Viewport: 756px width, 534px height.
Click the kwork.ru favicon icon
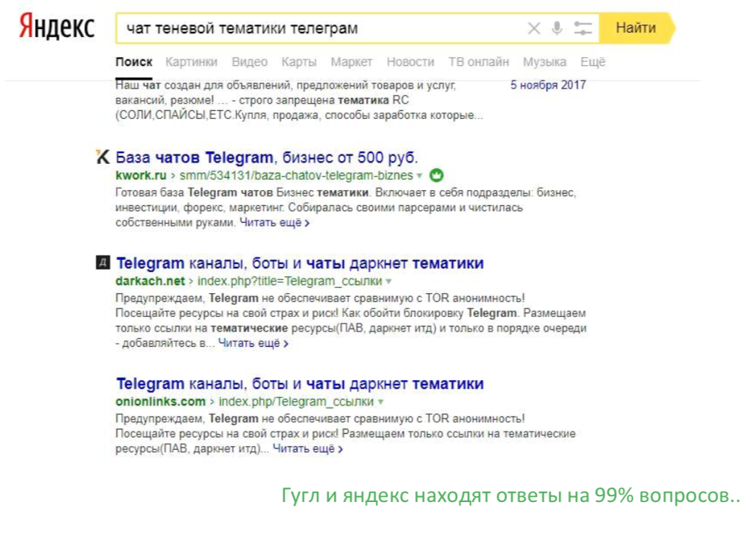tap(103, 156)
